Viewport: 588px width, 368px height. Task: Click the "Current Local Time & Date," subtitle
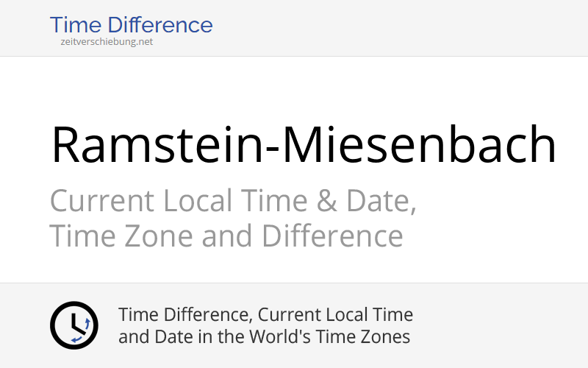[233, 201]
